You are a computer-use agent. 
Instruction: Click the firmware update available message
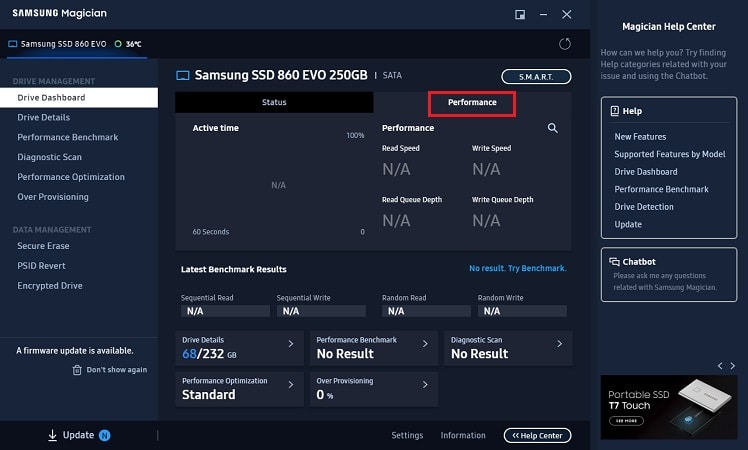tap(75, 351)
